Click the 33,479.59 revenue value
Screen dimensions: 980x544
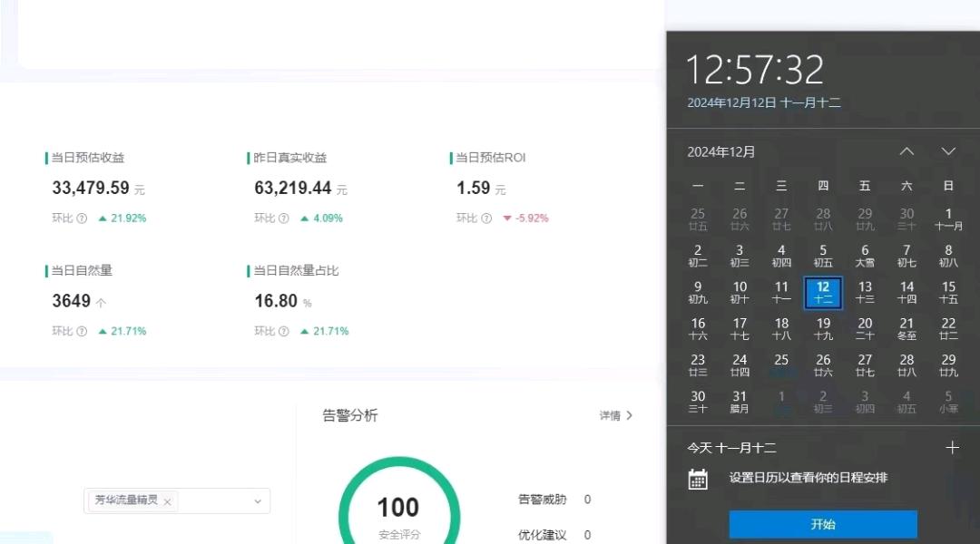(x=91, y=188)
